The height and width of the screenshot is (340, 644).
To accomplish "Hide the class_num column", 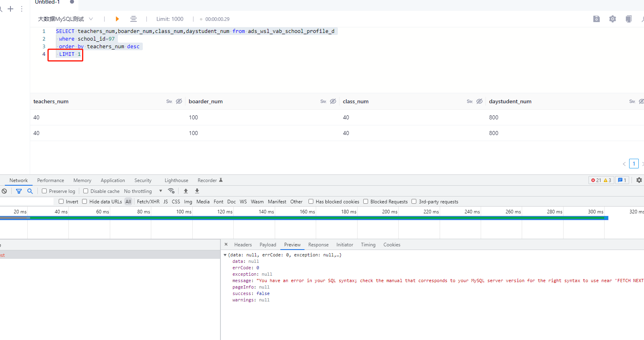I will point(479,101).
